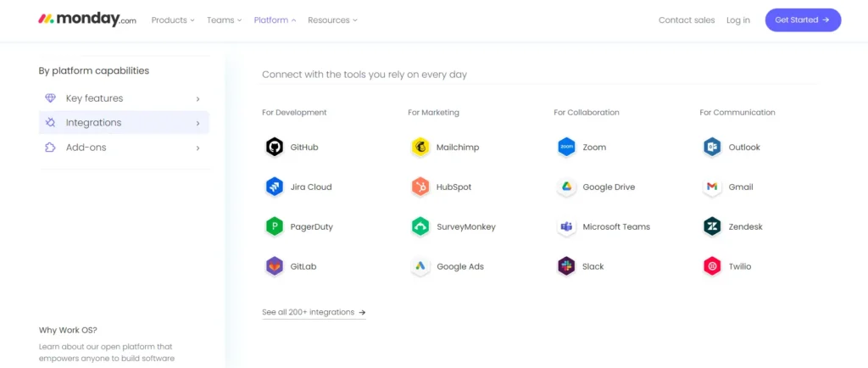Screen dimensions: 868x368
Task: Click the Twilio text label
Action: tap(739, 267)
